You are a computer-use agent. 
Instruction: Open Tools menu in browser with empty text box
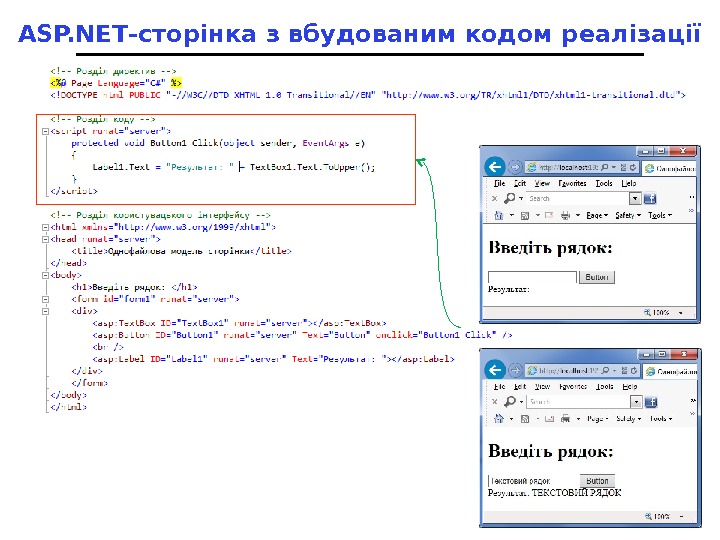(604, 183)
